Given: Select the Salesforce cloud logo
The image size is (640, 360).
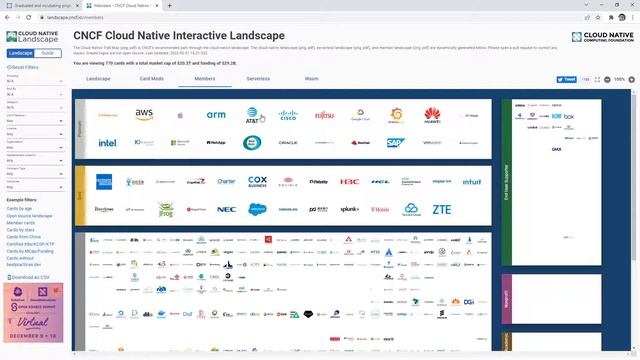Looking at the screenshot, I should (x=257, y=209).
